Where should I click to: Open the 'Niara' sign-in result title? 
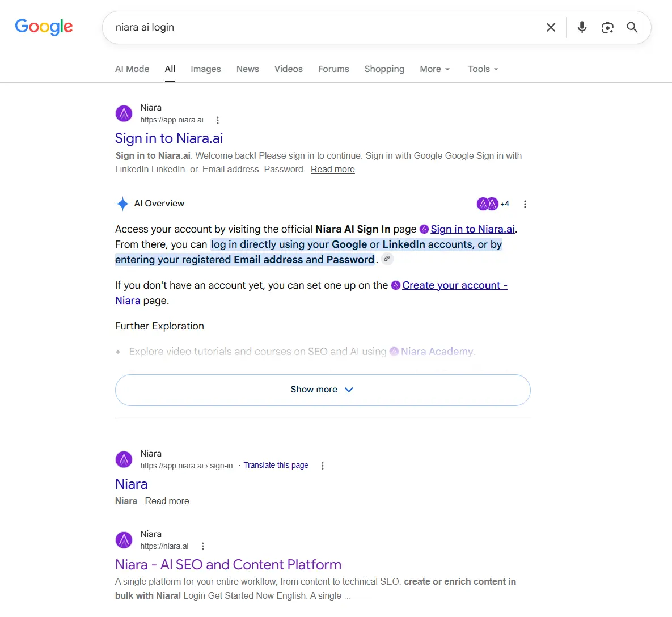(x=131, y=484)
